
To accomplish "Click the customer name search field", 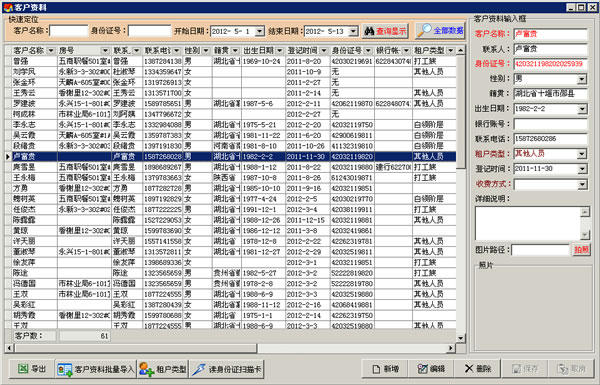I will 69,31.
